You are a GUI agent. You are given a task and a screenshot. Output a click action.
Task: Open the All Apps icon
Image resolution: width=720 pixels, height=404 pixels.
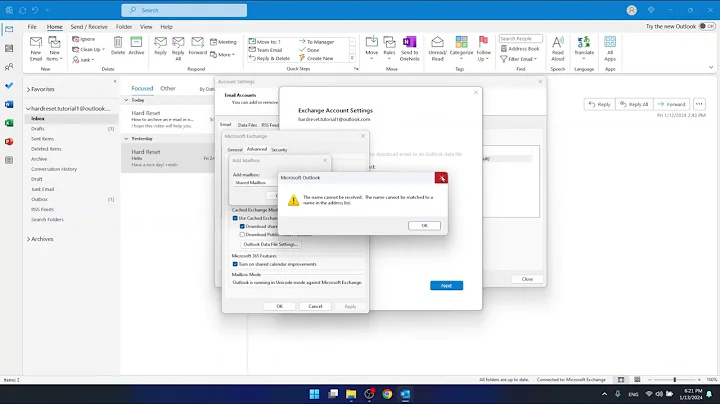click(x=610, y=42)
